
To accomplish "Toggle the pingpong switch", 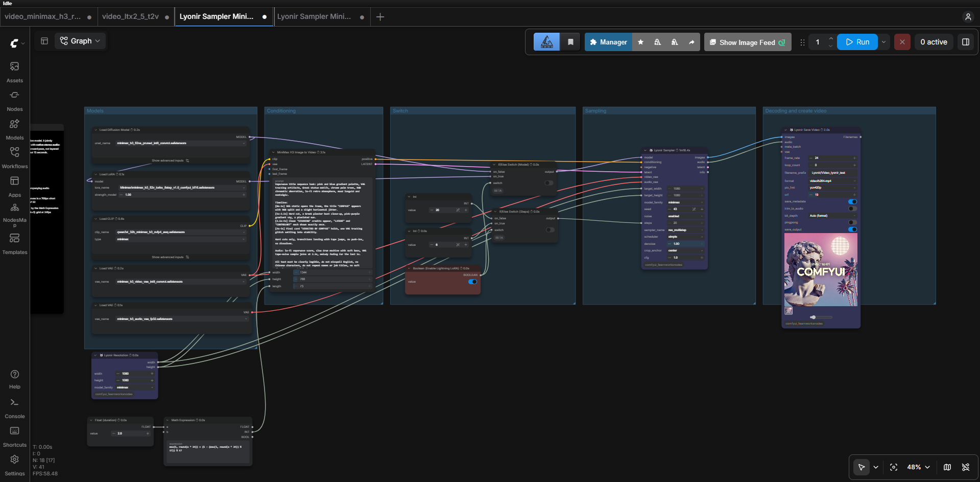I will coord(852,222).
